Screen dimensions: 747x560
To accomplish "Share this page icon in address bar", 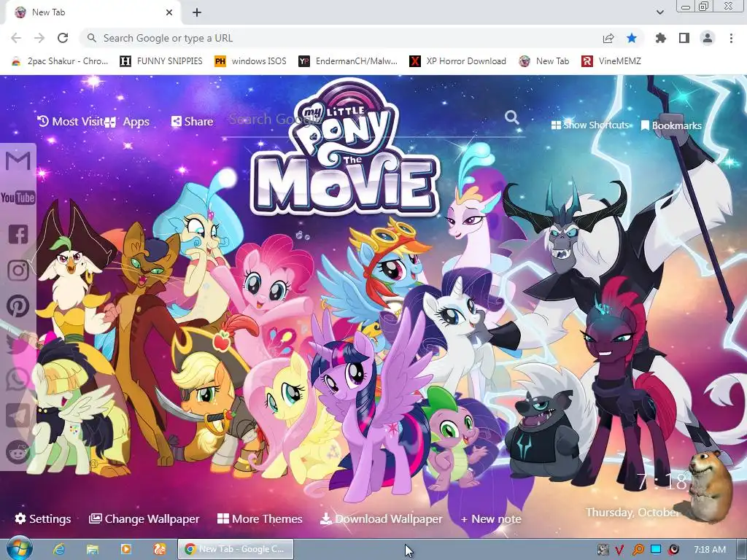I will 608,38.
